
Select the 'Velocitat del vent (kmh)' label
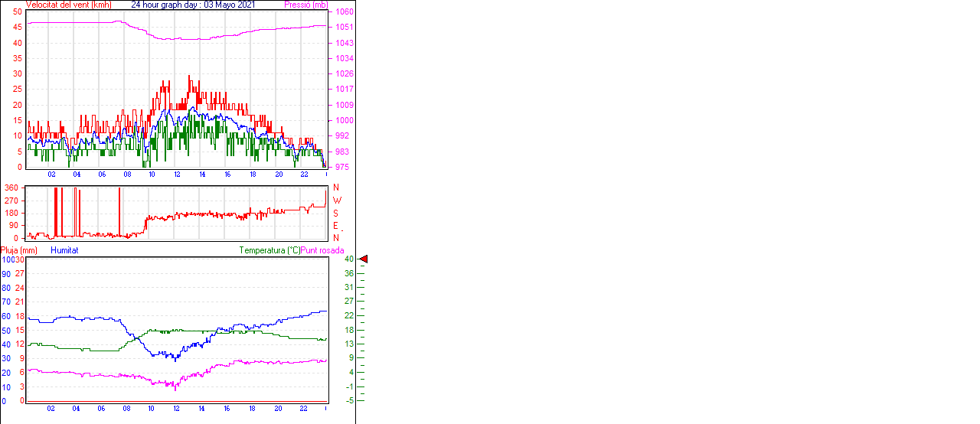point(69,5)
